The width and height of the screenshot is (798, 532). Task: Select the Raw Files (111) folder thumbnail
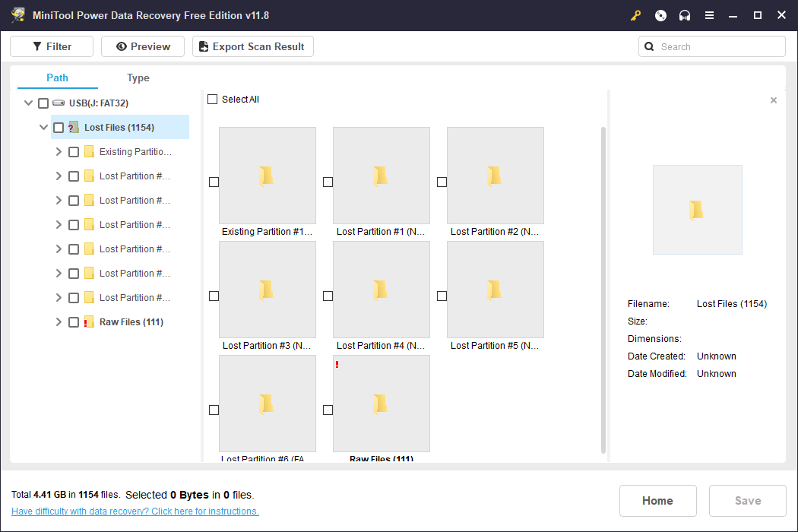coord(382,404)
